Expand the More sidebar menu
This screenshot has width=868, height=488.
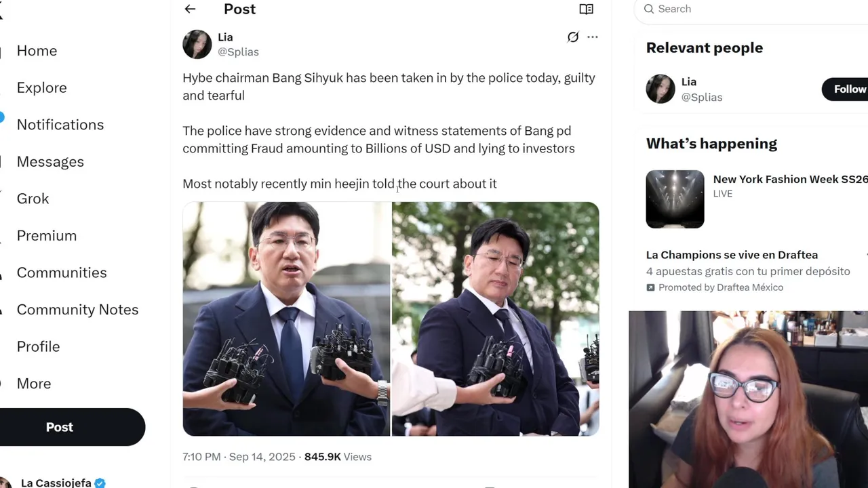pyautogui.click(x=34, y=384)
